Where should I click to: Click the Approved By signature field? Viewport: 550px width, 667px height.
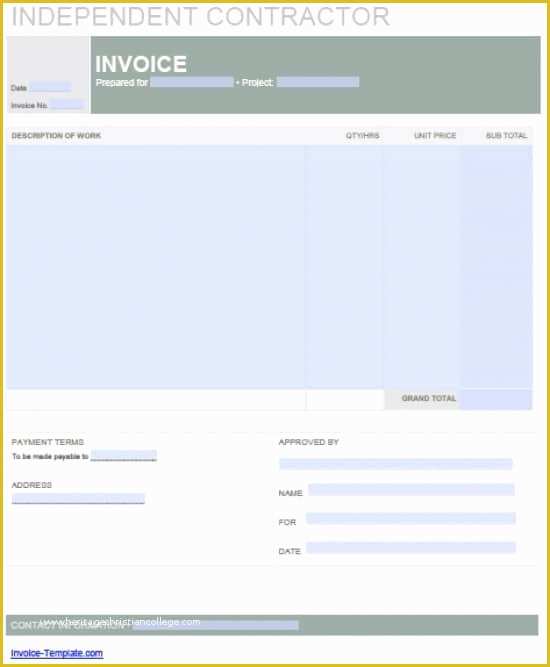pyautogui.click(x=396, y=464)
